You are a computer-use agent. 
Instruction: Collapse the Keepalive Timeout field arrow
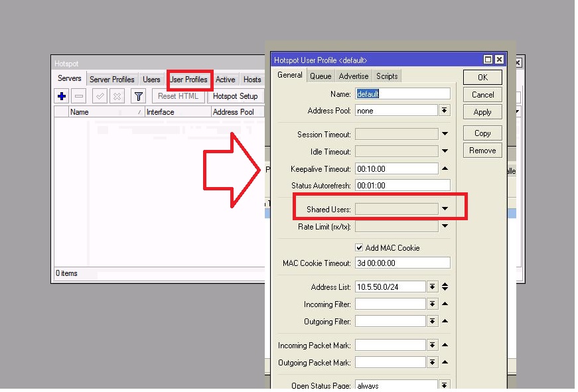coord(445,168)
